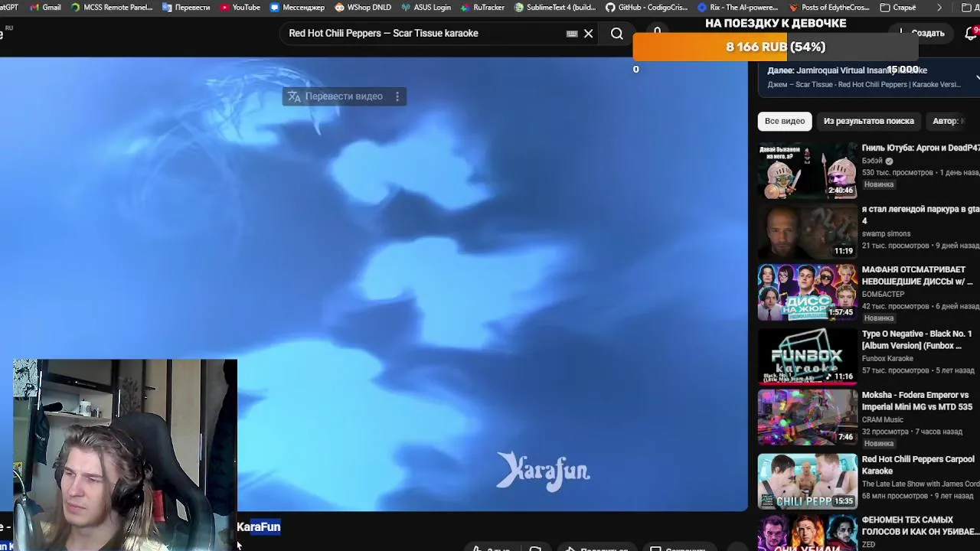
Task: Click the Перевести видео translate icon
Action: 294,96
